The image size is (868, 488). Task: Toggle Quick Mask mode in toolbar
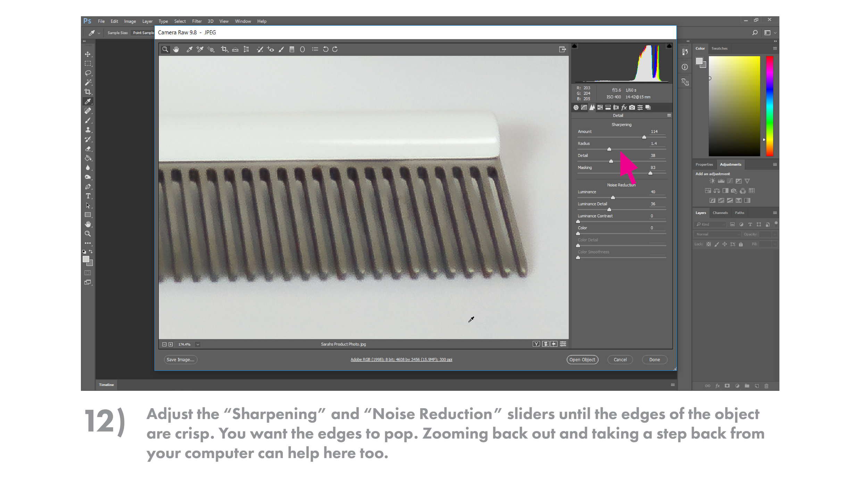pos(88,273)
